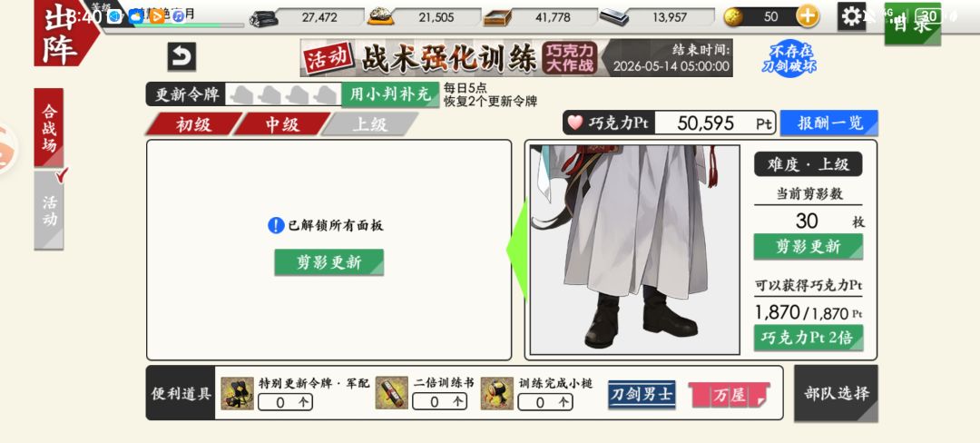
Task: Open 报酬一览 rewards list
Action: click(828, 123)
